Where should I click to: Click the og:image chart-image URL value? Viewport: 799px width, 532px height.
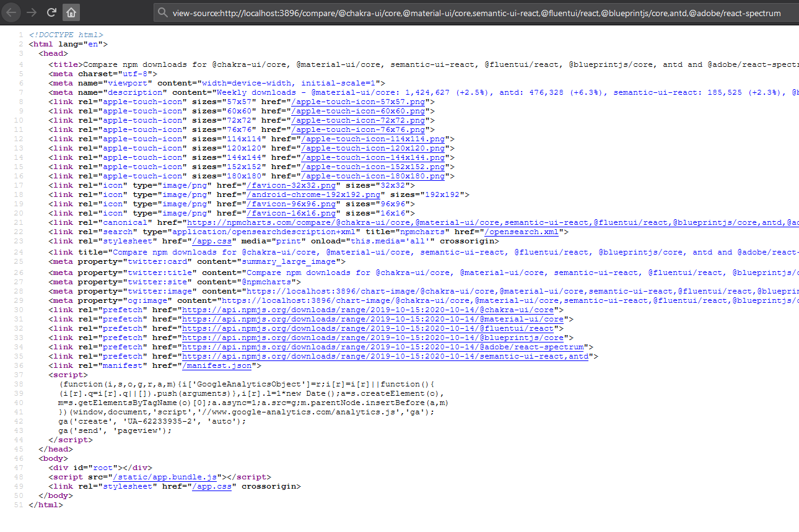[510, 300]
